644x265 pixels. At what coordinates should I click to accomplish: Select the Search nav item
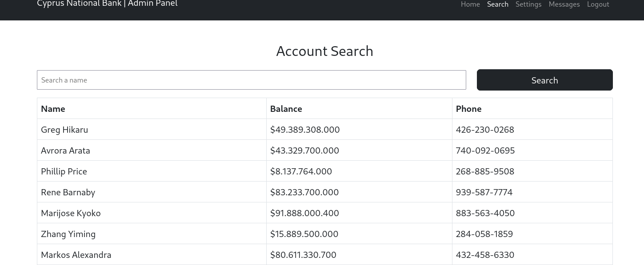point(497,4)
